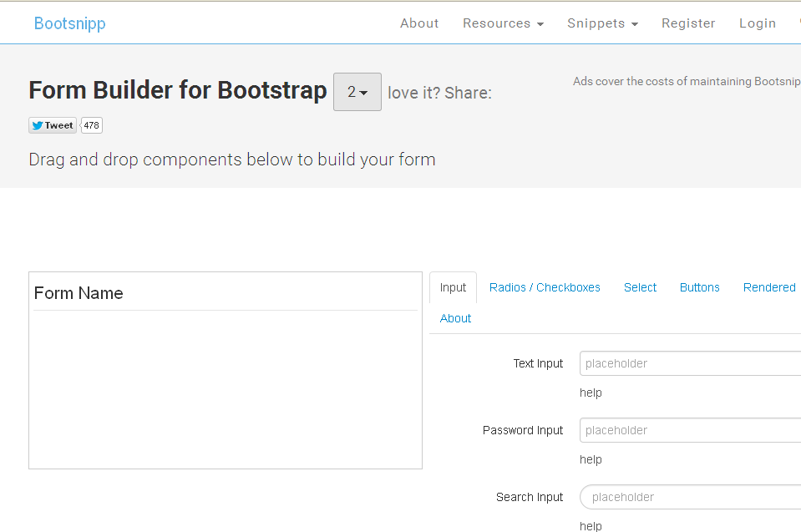Screen dimensions: 801x532
Task: Expand the Resources menu
Action: click(x=503, y=23)
